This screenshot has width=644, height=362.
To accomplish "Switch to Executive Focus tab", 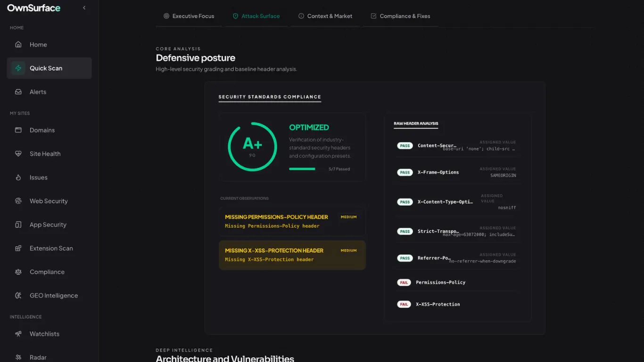I will [189, 16].
